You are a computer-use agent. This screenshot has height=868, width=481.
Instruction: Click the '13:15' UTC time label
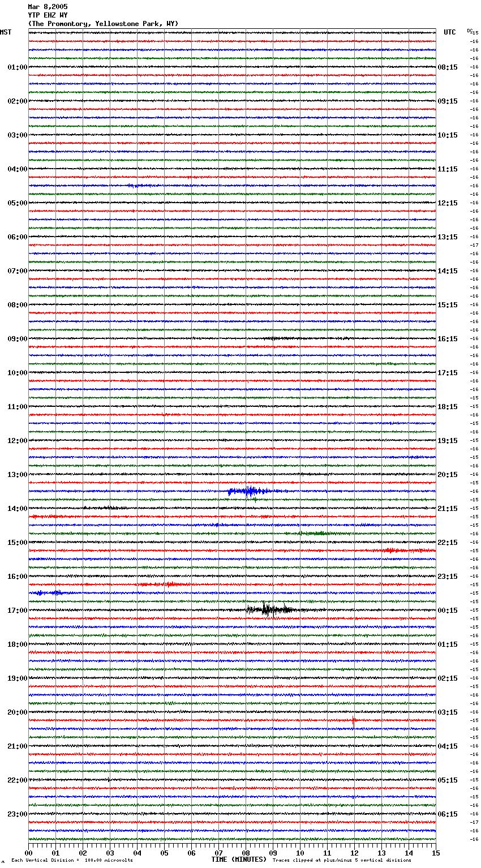coord(448,237)
